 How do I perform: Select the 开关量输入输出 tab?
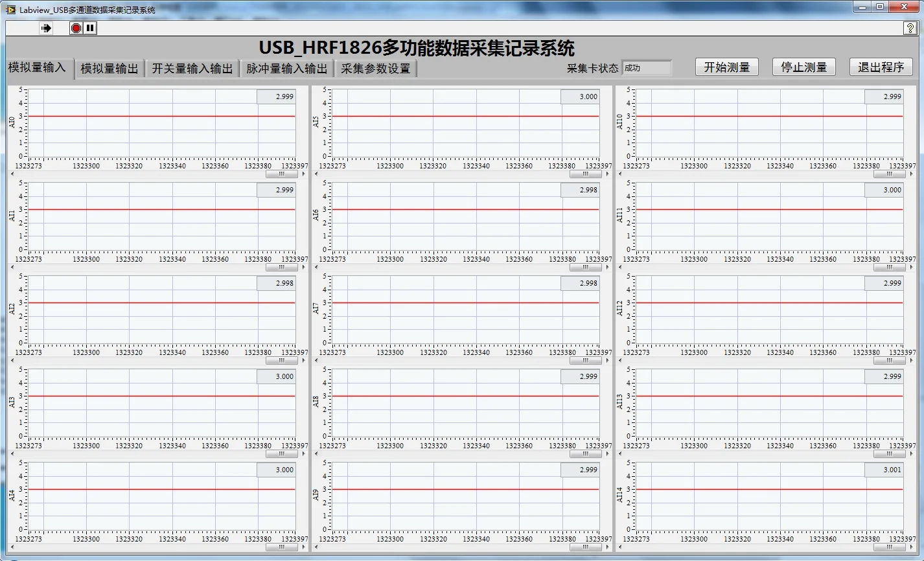point(192,69)
